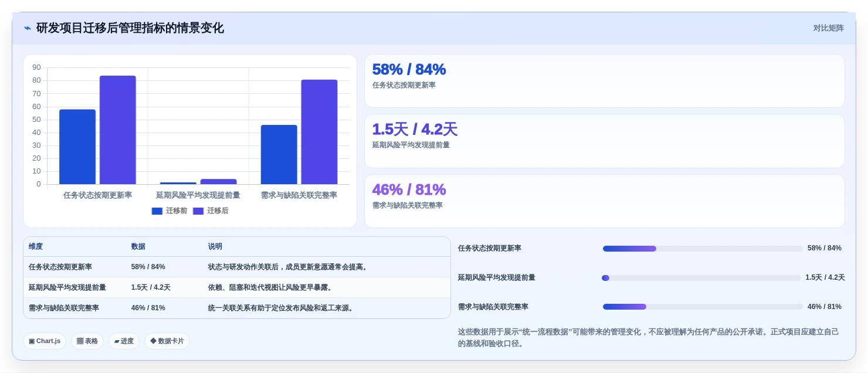This screenshot has height=373, width=868.
Task: Click the 数据 column header
Action: [x=138, y=247]
